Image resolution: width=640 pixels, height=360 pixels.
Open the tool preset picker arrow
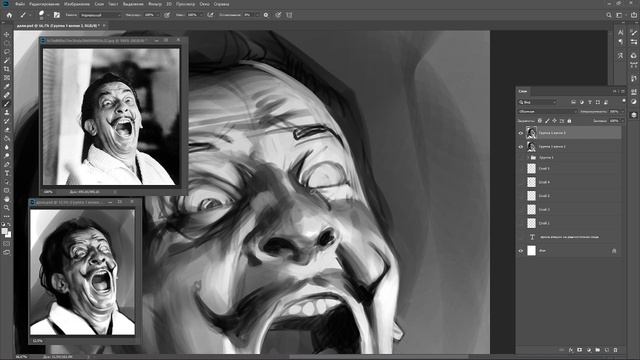tap(31, 15)
